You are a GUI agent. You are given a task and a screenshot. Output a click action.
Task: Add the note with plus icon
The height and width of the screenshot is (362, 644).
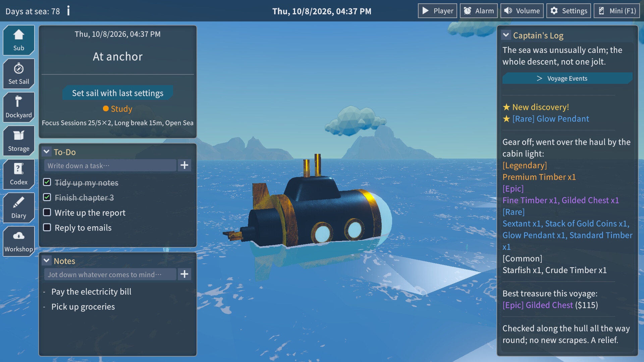point(184,274)
